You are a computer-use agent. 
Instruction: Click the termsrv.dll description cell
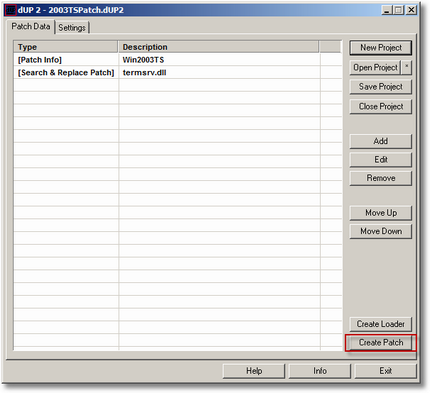tap(219, 73)
